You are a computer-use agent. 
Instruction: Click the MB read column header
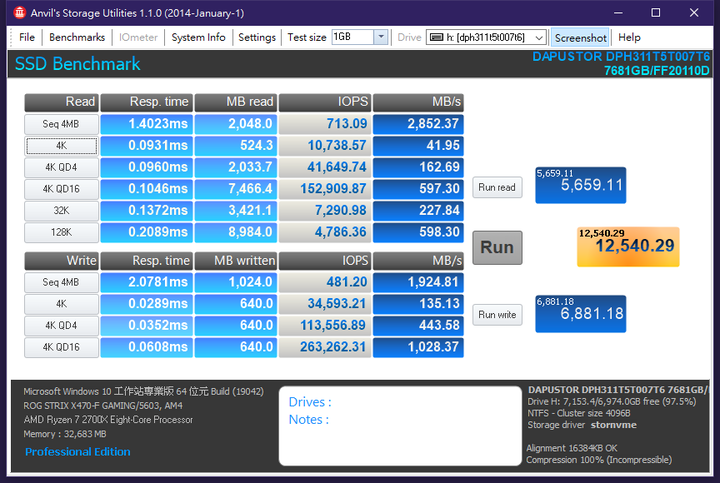click(236, 102)
